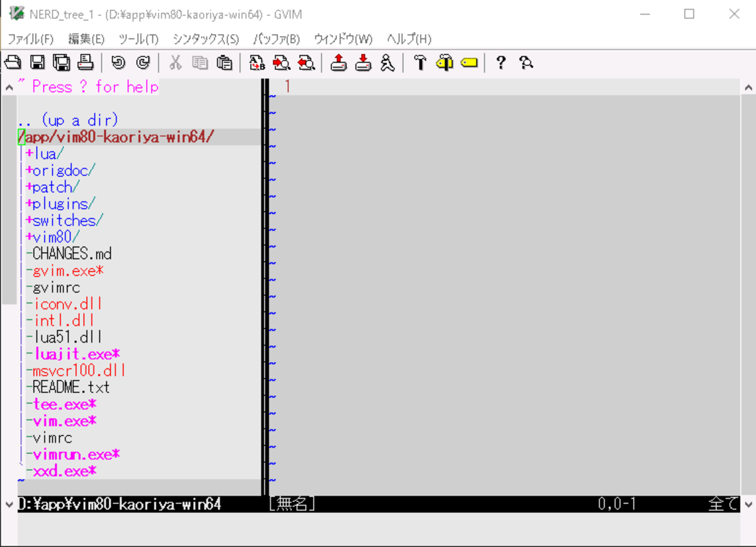Click the left pane vertical scrollbar thumb
The width and height of the screenshot is (756, 547).
[9, 198]
